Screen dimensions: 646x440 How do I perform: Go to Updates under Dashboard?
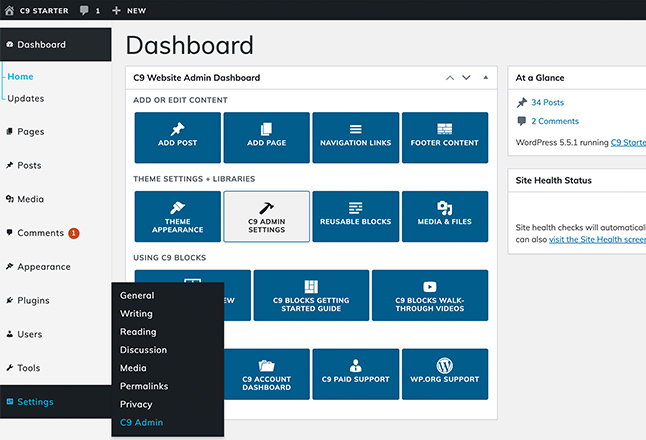[26, 98]
